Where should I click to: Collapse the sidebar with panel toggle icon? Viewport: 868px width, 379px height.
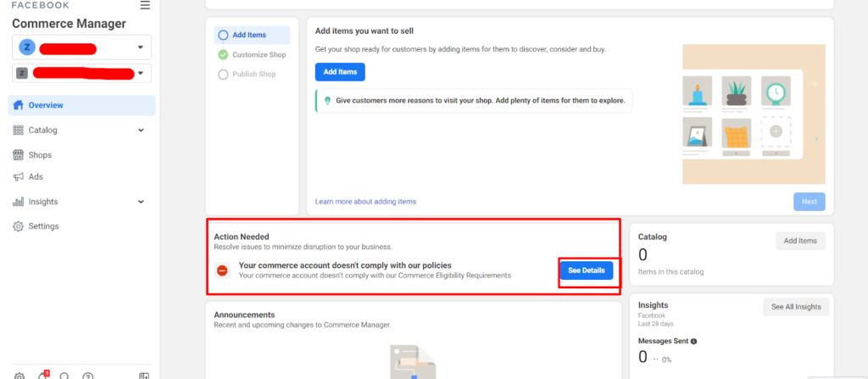click(144, 376)
